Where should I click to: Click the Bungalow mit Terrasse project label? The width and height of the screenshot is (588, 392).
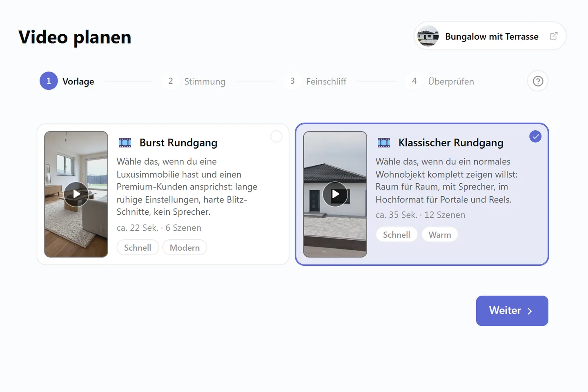click(x=492, y=36)
